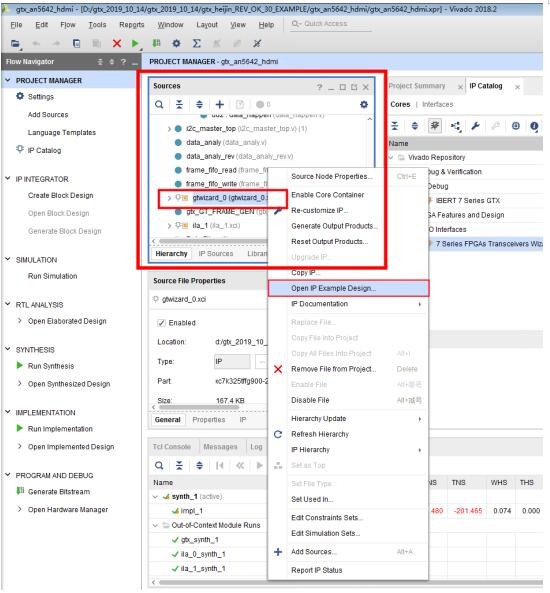Screen dimensions: 550x593
Task: Search in the Sources panel
Action: 159,104
